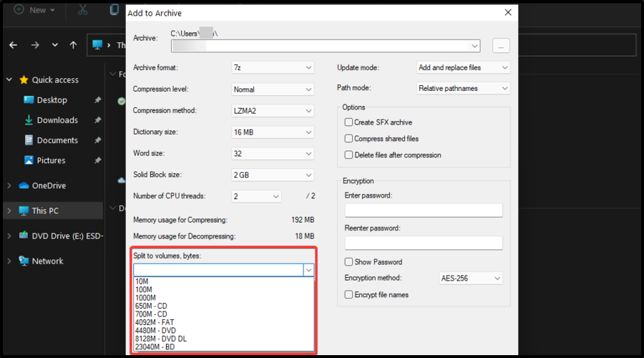Select Network in the navigation pane
This screenshot has height=358, width=644.
pyautogui.click(x=47, y=261)
